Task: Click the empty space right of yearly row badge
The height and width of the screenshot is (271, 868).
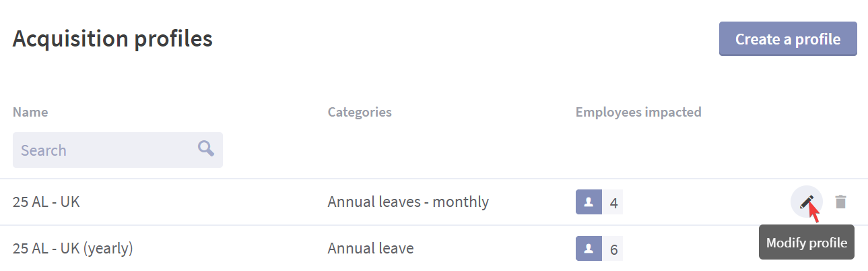Action: click(x=687, y=249)
